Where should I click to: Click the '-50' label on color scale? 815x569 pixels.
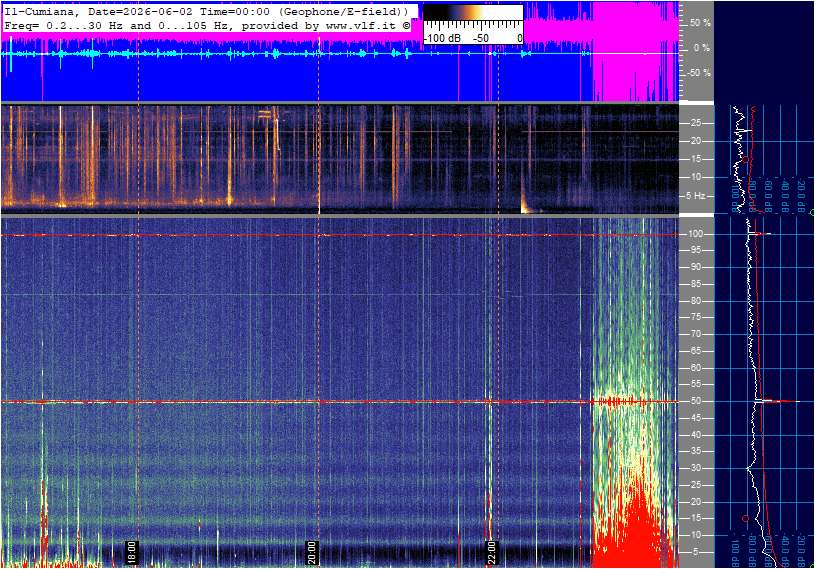(x=481, y=38)
